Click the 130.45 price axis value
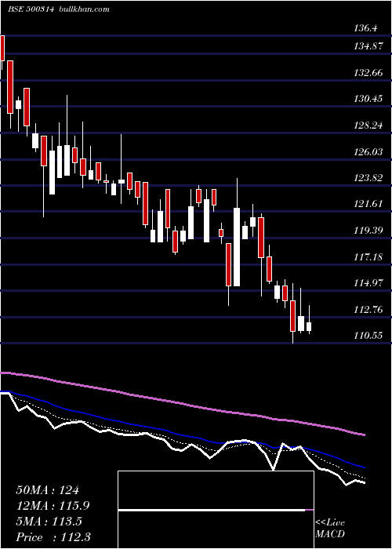The height and width of the screenshot is (549, 392). (368, 99)
